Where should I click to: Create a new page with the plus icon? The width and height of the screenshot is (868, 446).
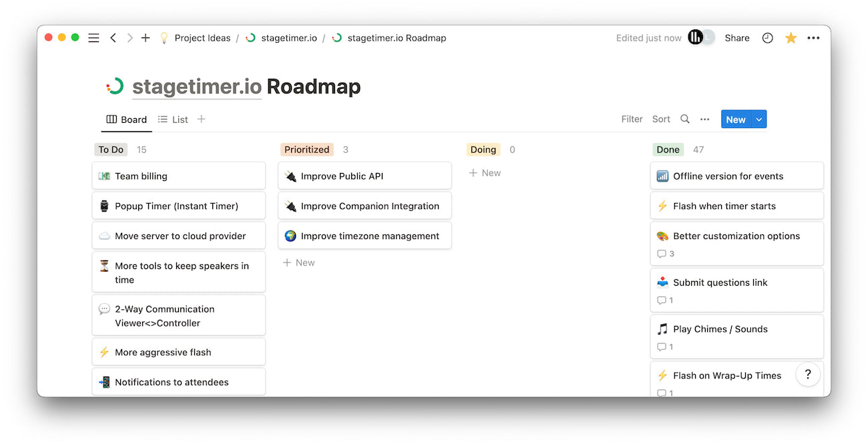[146, 37]
